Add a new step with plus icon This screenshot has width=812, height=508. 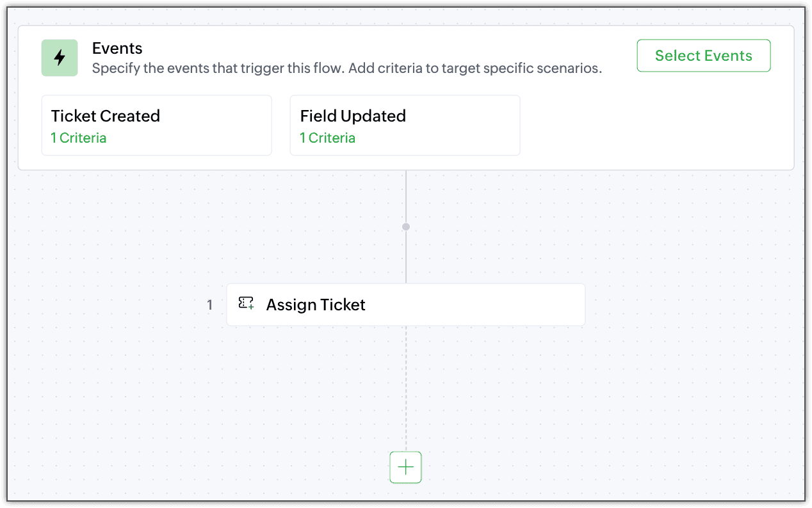[x=406, y=467]
